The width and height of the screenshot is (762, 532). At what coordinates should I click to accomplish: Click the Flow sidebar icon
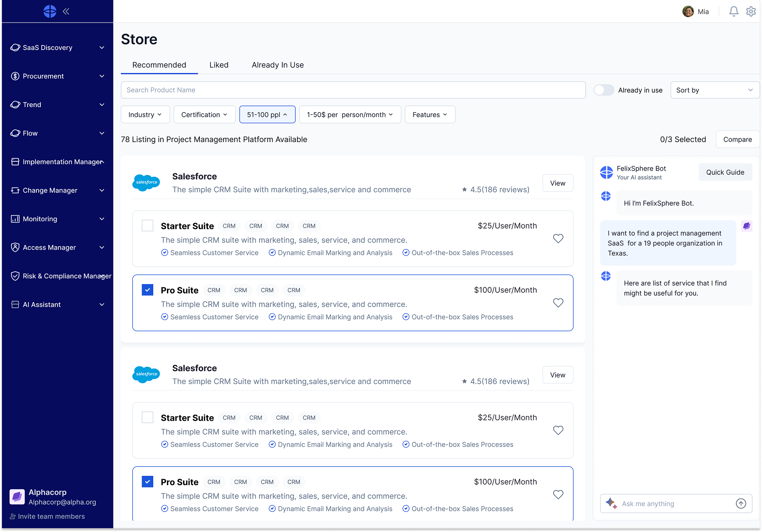[x=15, y=133]
